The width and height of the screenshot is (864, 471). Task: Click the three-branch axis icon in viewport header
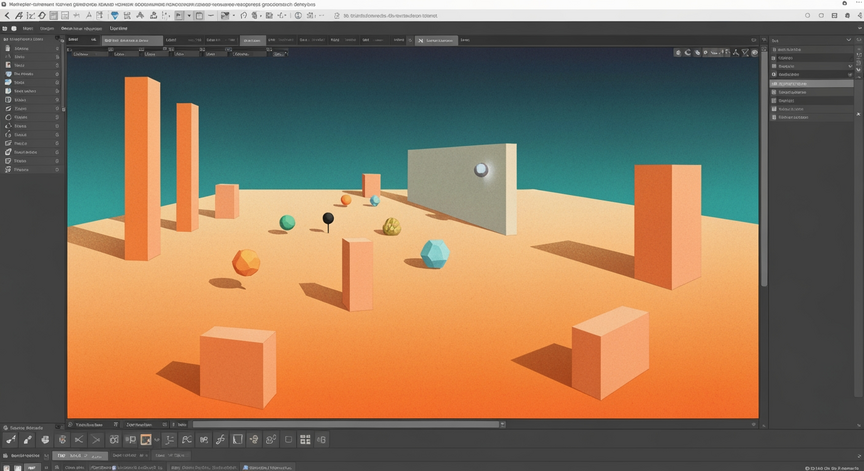click(736, 52)
